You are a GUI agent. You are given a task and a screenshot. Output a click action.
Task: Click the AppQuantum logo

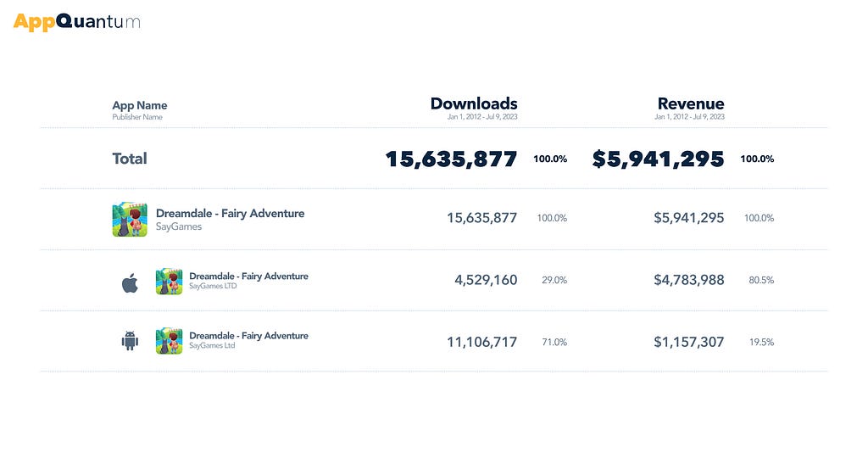(77, 22)
